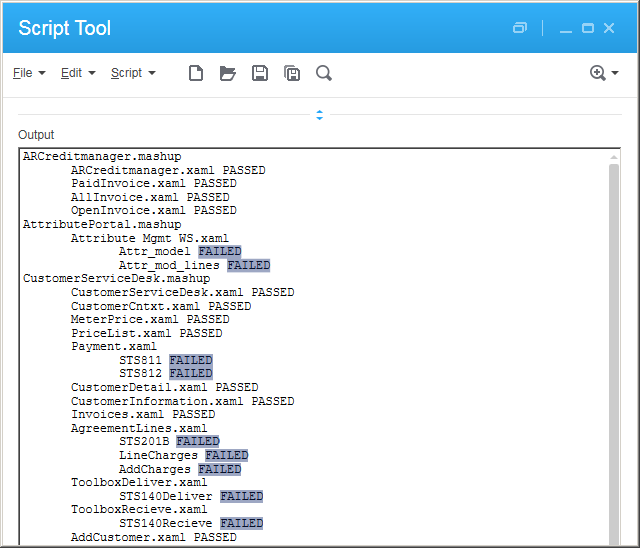Select the CustomerServiceDesk.mashup output line

point(117,279)
